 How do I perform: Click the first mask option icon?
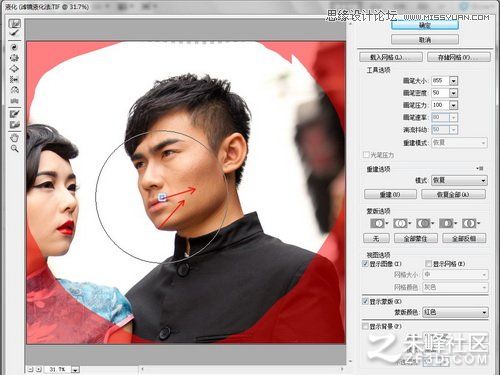379,223
